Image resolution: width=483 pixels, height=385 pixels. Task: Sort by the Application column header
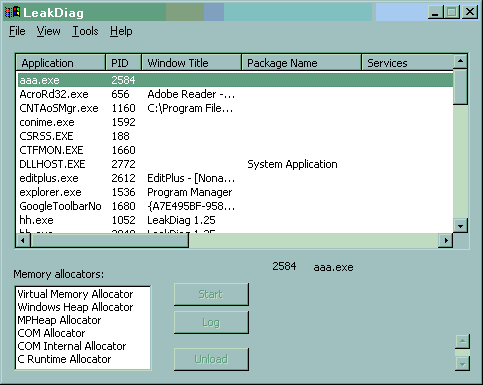(61, 63)
